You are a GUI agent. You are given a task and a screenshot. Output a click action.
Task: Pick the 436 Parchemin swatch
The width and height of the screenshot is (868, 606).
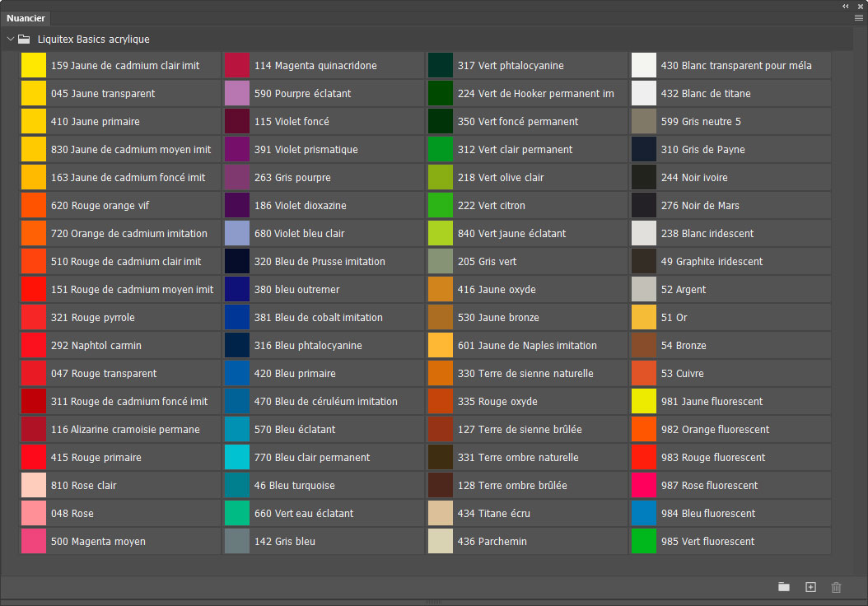pos(441,542)
